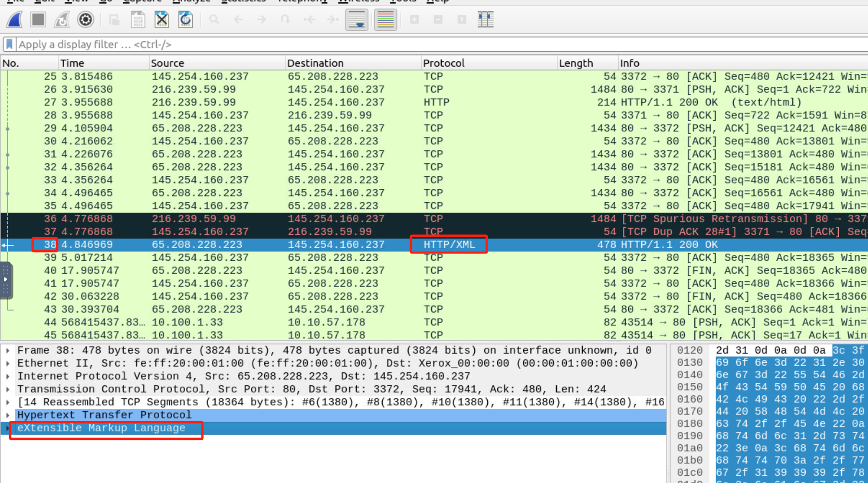
Task: Select packet 45 with Seq=17
Action: click(434, 335)
